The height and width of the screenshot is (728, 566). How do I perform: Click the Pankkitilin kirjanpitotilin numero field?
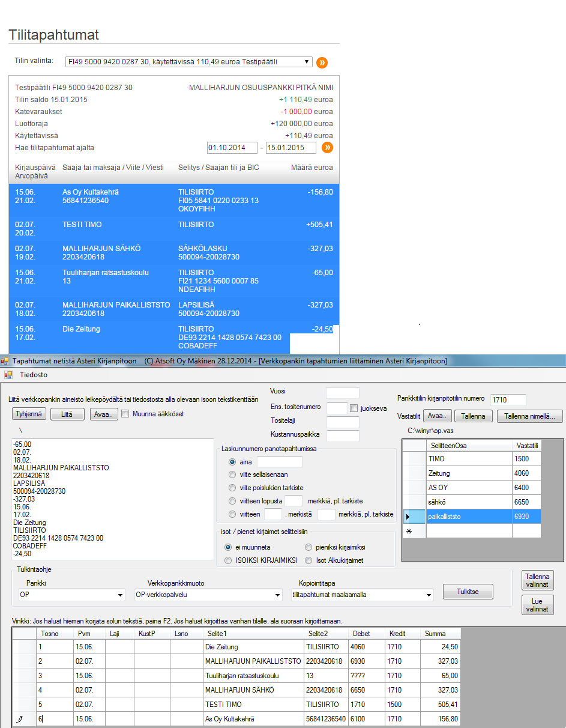508,399
